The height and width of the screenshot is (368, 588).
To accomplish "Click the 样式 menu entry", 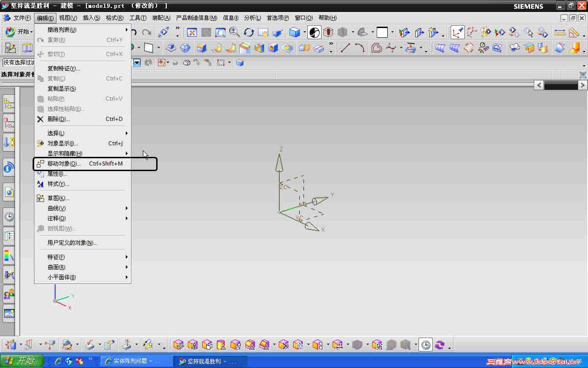I will 83,184.
